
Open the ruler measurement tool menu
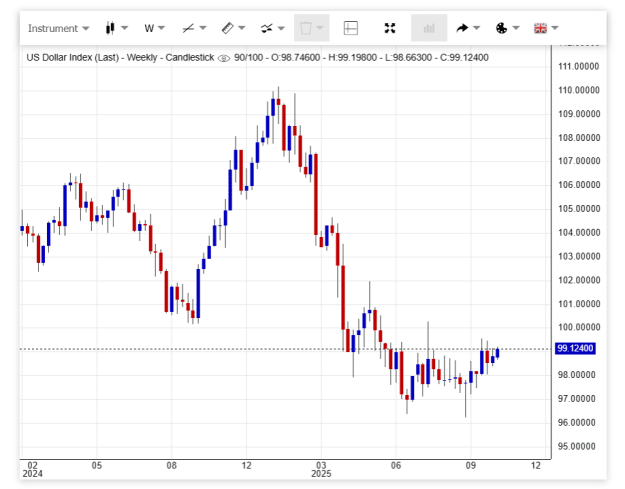pyautogui.click(x=233, y=28)
